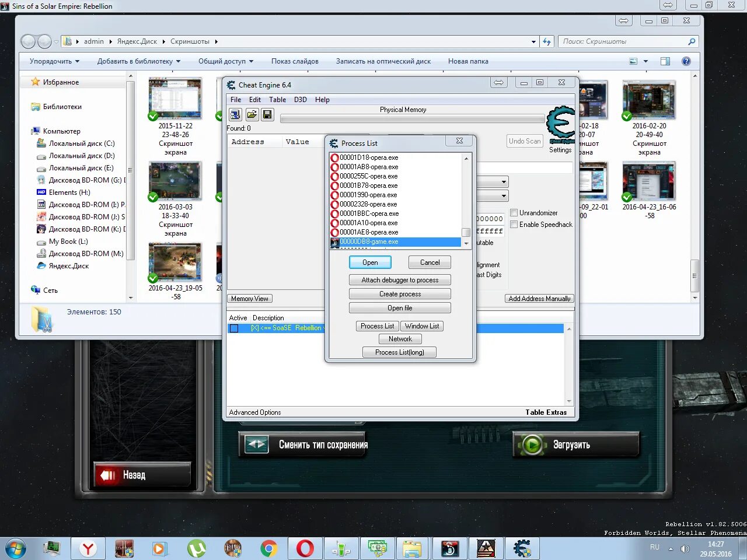Click Table Extras in Cheat Engine
This screenshot has width=747, height=560.
pyautogui.click(x=546, y=412)
